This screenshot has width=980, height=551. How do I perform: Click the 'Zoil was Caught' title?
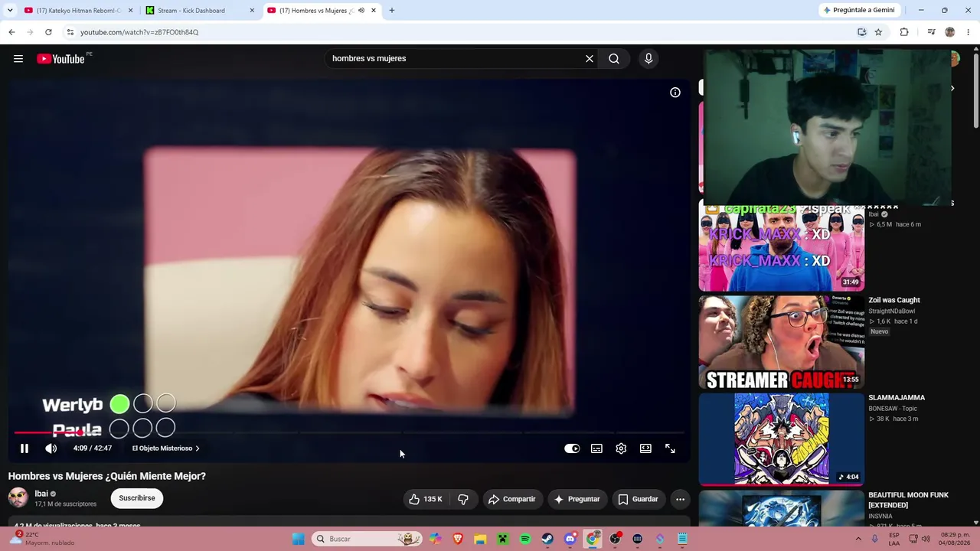pos(894,300)
